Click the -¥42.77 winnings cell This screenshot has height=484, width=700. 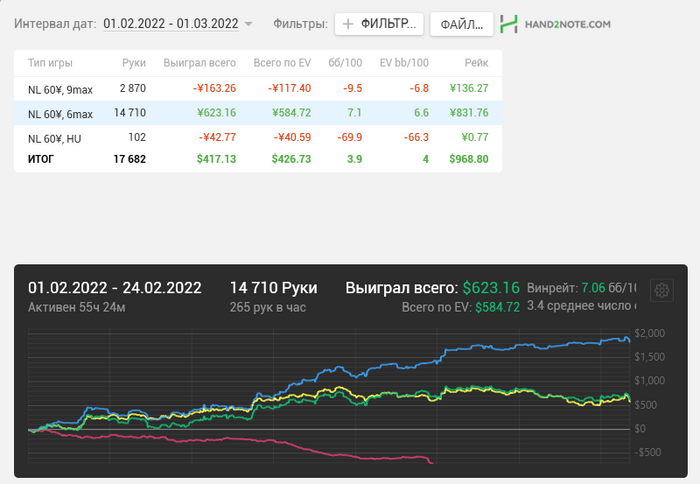point(217,137)
